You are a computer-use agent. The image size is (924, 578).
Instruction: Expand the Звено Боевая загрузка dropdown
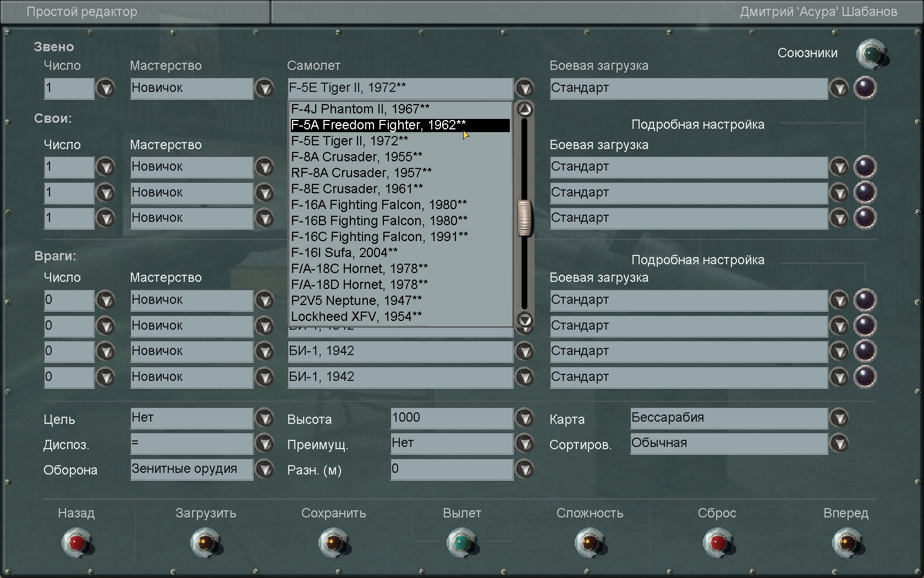click(x=839, y=88)
